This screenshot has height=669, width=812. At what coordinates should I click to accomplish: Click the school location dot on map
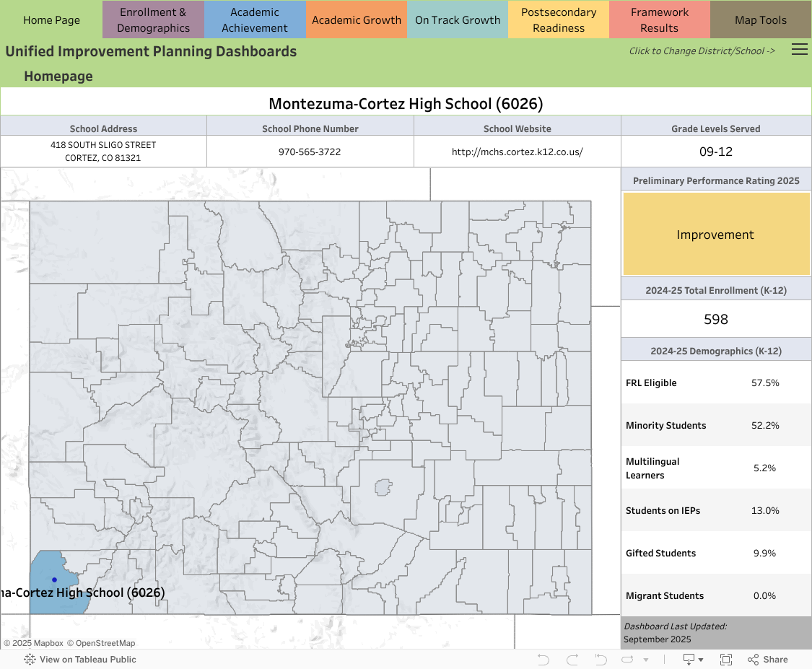(54, 580)
